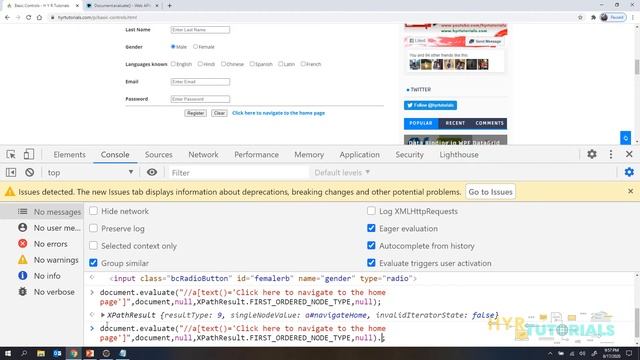
Task: Switch to the Performance tab
Action: pyautogui.click(x=256, y=155)
